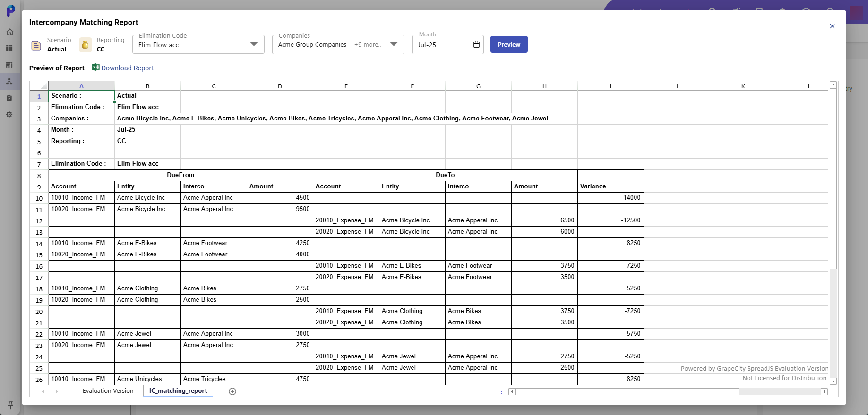Viewport: 868px width, 415px height.
Task: Select row 26 header
Action: (39, 380)
